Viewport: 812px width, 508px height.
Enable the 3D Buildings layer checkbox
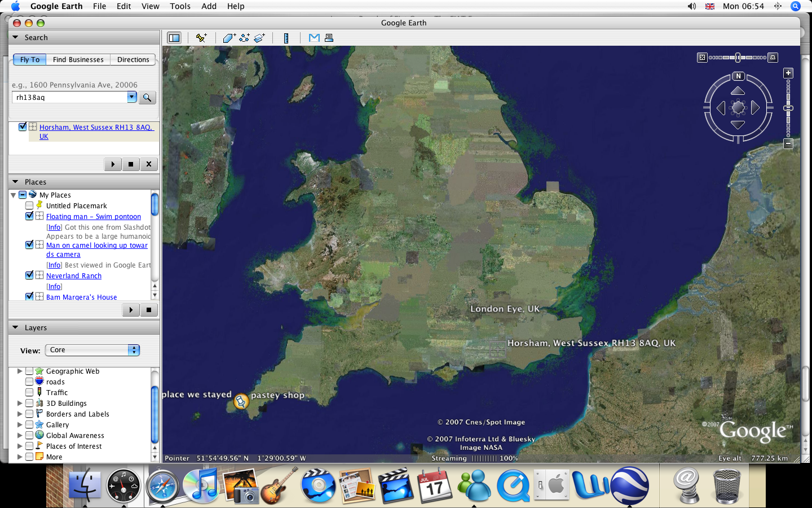(x=29, y=404)
